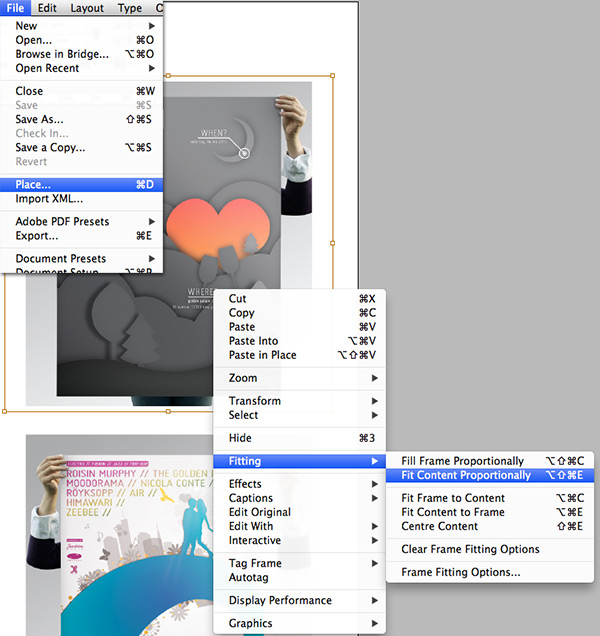Select Save a Copy...
This screenshot has height=636, width=600.
tap(82, 147)
